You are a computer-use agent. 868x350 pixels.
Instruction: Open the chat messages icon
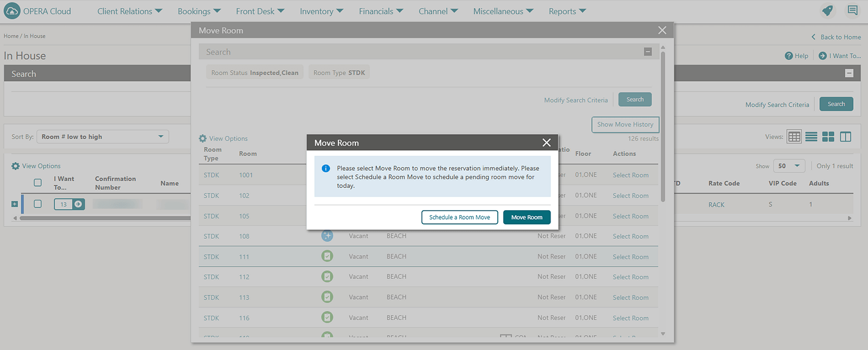[852, 10]
